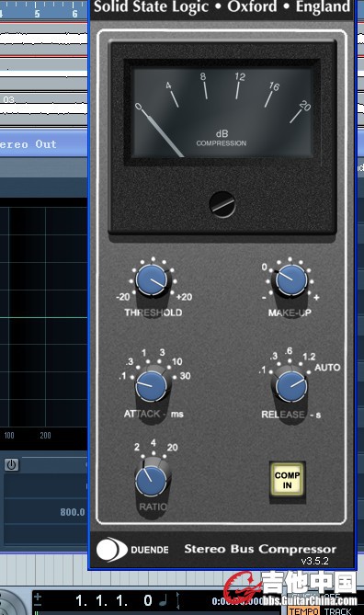Click the Threshold knob
Screen dimensions: 364x615
(x=152, y=279)
